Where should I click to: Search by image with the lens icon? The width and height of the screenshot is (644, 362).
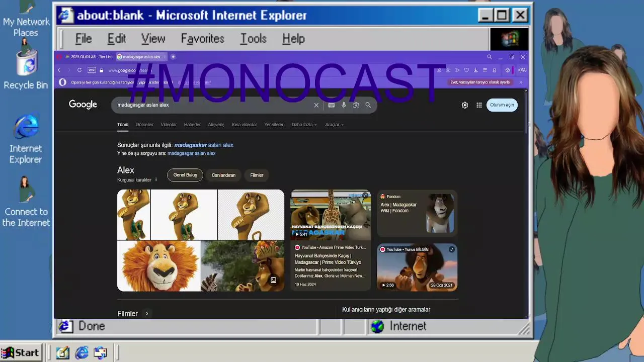coord(356,105)
